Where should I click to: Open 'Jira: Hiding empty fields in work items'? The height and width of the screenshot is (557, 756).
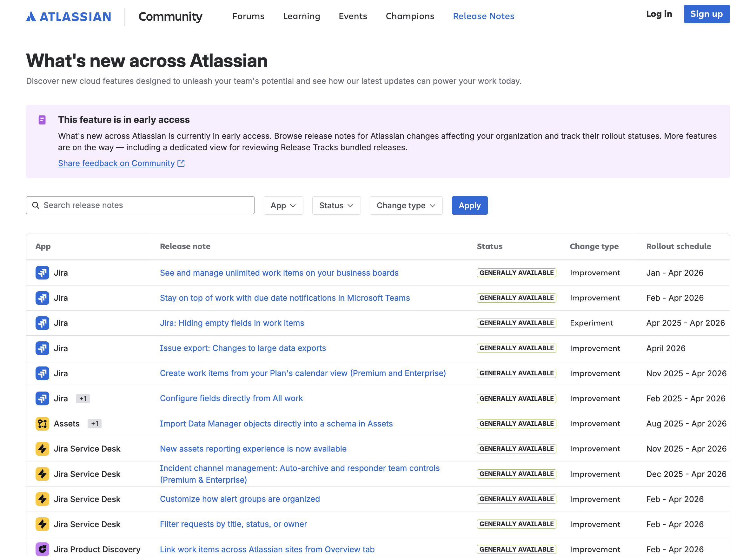click(x=232, y=323)
